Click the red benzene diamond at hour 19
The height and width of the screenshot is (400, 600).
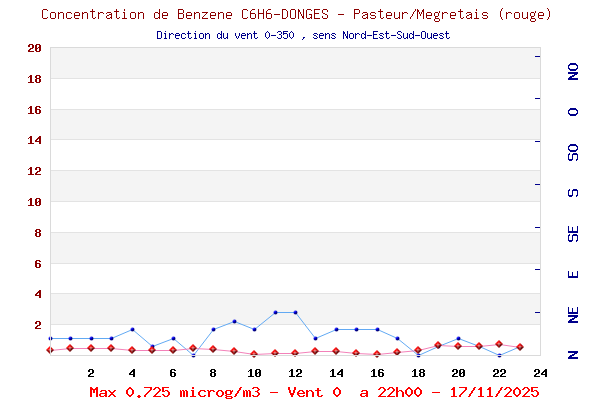coord(438,345)
